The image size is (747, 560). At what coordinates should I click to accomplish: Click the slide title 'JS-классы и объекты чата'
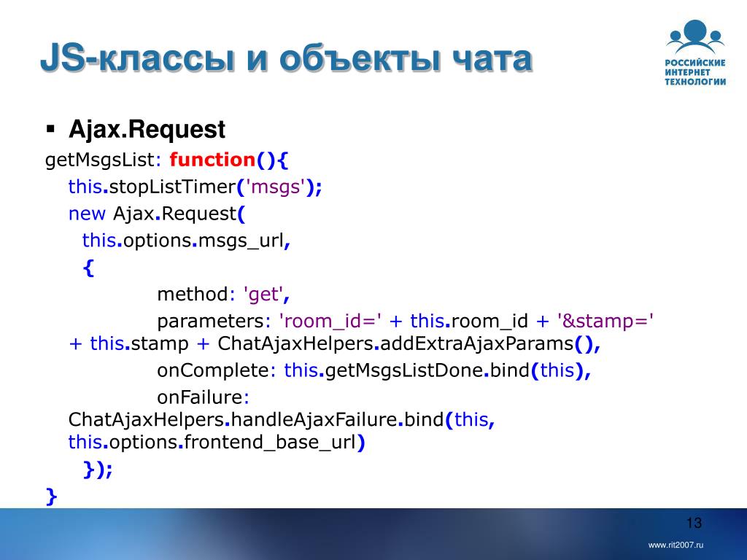tap(286, 58)
